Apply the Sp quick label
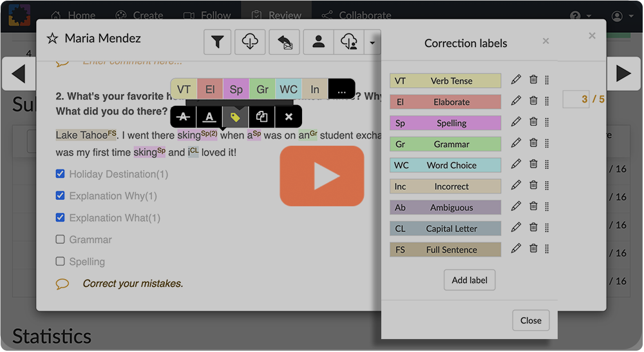 point(236,89)
